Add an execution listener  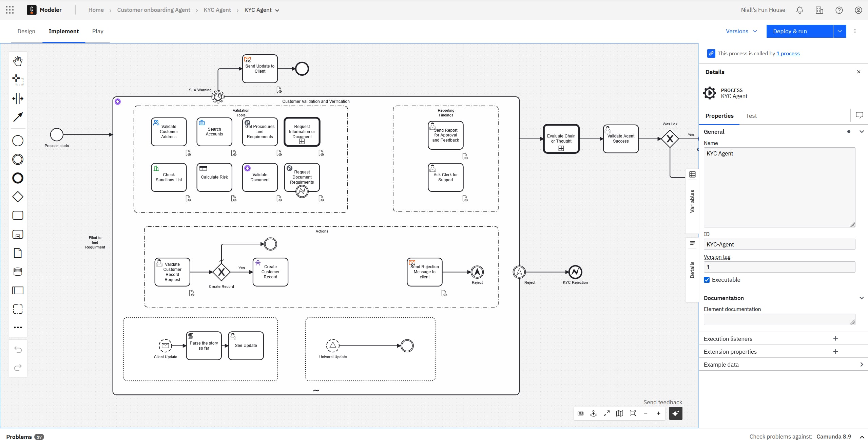(x=835, y=338)
